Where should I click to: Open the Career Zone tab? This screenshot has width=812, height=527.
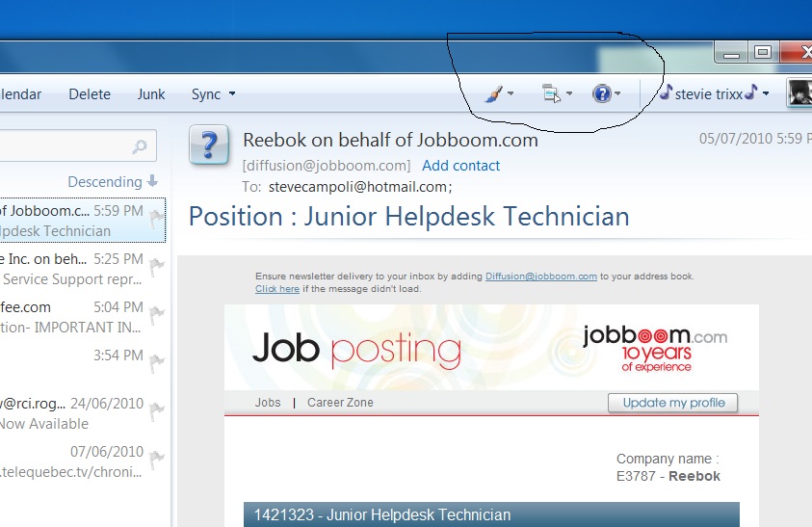(340, 403)
